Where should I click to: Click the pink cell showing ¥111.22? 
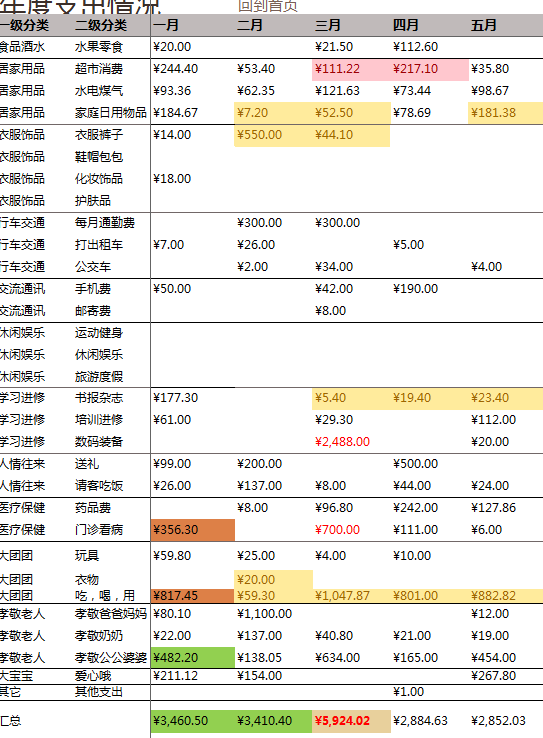(351, 69)
